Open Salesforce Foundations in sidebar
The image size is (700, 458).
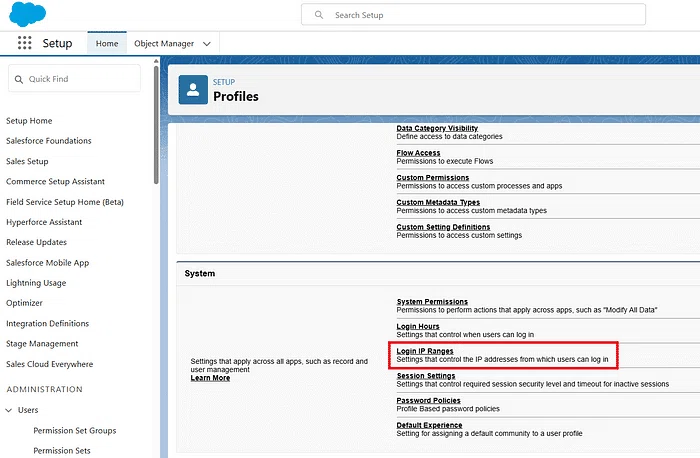click(49, 141)
